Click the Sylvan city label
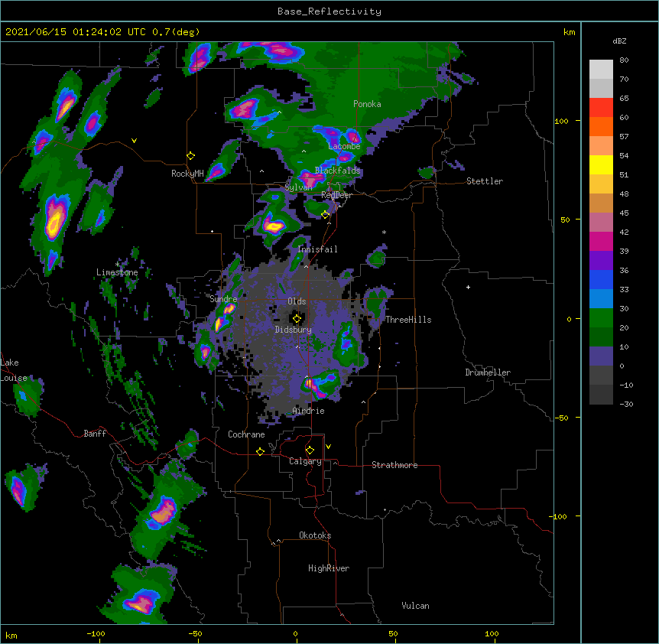The width and height of the screenshot is (659, 644). click(298, 187)
